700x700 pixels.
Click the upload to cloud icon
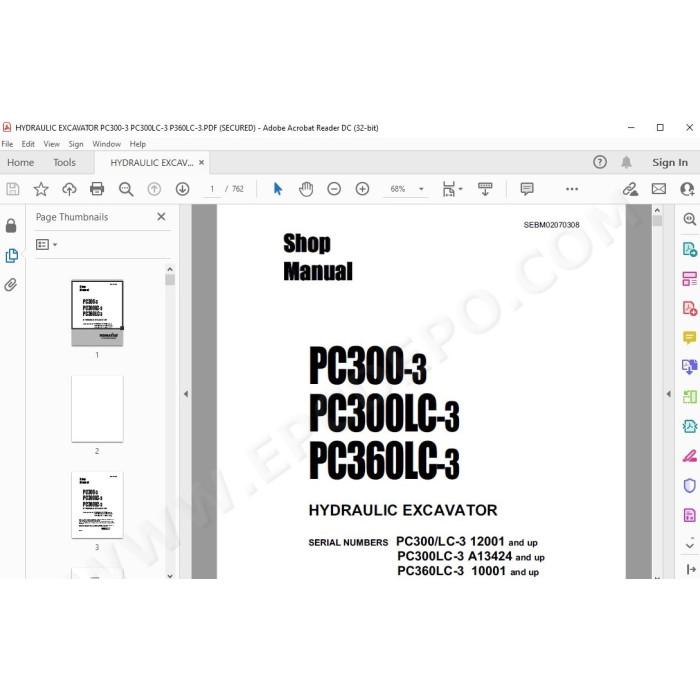[69, 189]
